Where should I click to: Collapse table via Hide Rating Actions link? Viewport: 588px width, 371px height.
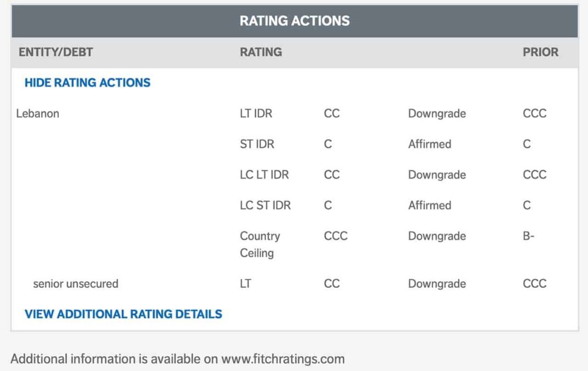coord(88,83)
